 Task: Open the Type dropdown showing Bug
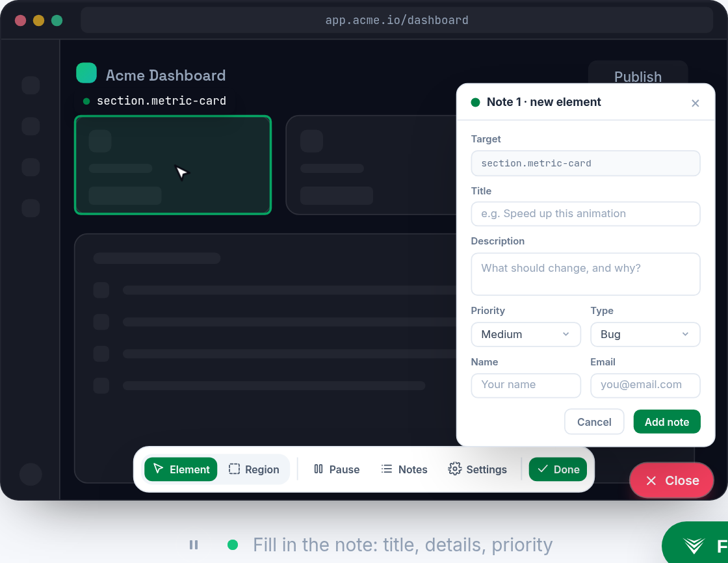[x=645, y=334]
